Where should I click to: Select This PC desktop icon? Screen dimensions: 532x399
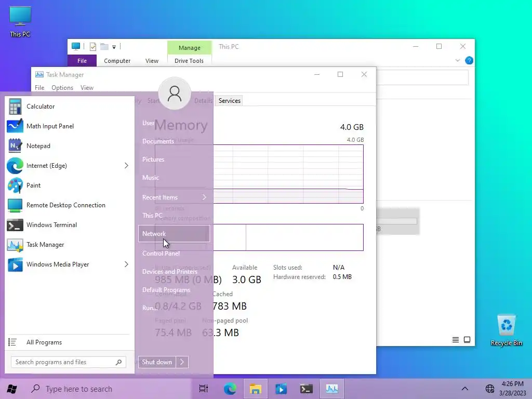pos(20,22)
